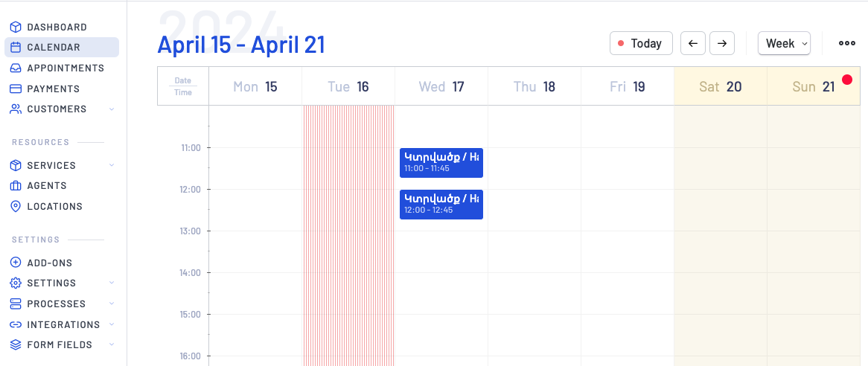868x366 pixels.
Task: Open the Form Fields menu item
Action: coord(60,344)
